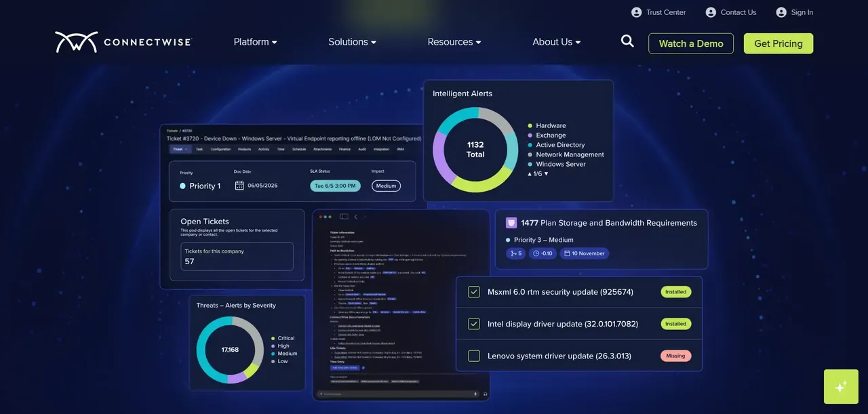Viewport: 868px width, 414px height.
Task: Click the Hardware legend color dot
Action: coord(530,126)
